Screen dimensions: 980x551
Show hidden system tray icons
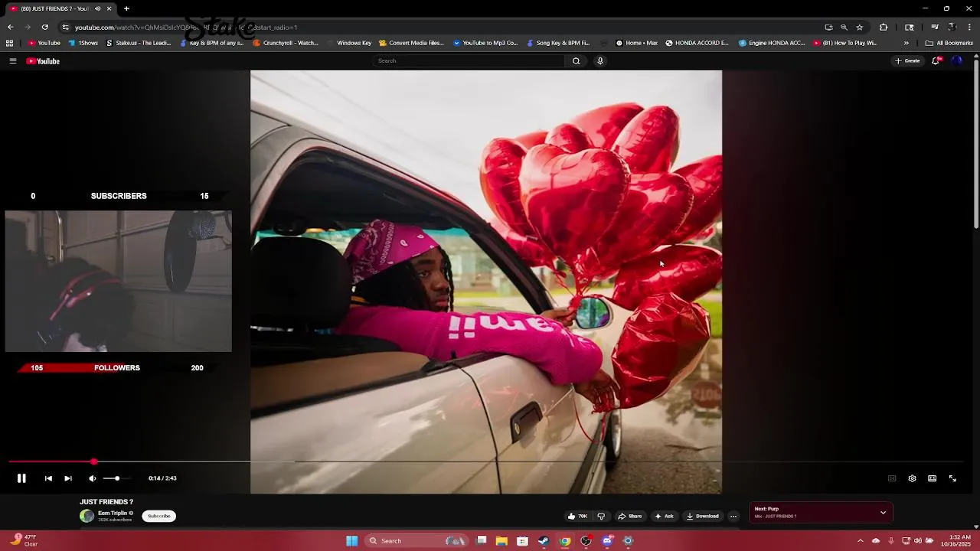pos(860,541)
